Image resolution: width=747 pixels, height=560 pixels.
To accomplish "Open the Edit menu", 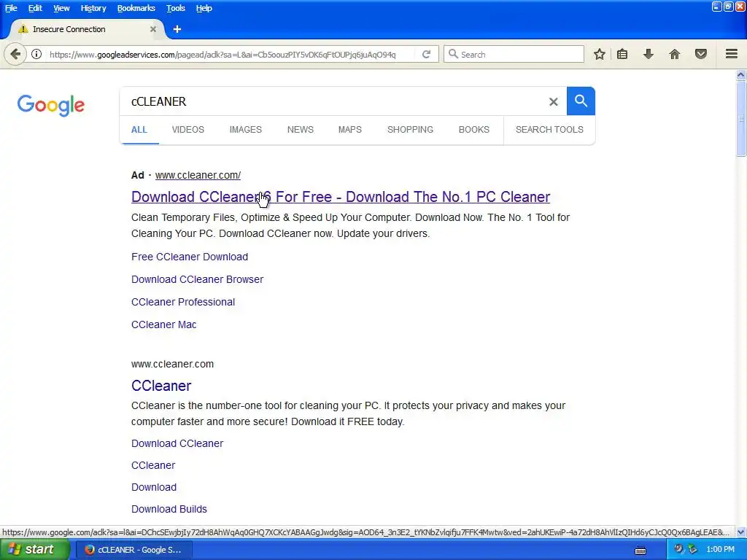I will [35, 8].
